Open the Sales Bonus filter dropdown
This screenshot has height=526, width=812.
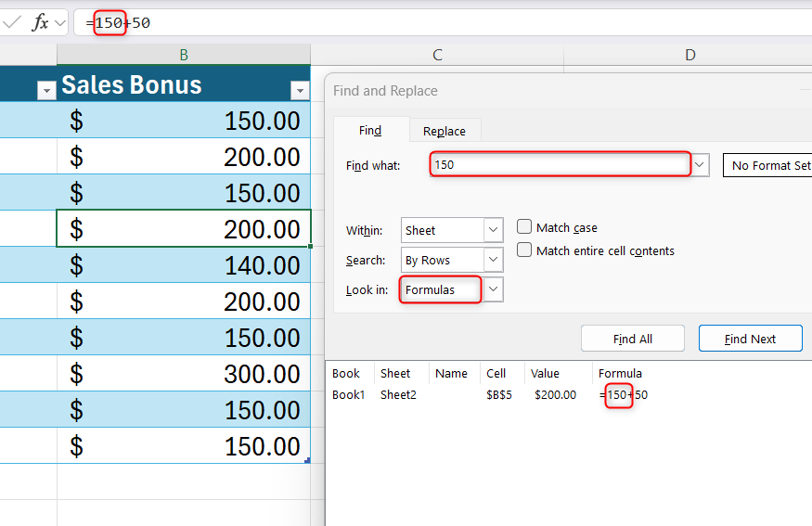(x=300, y=91)
